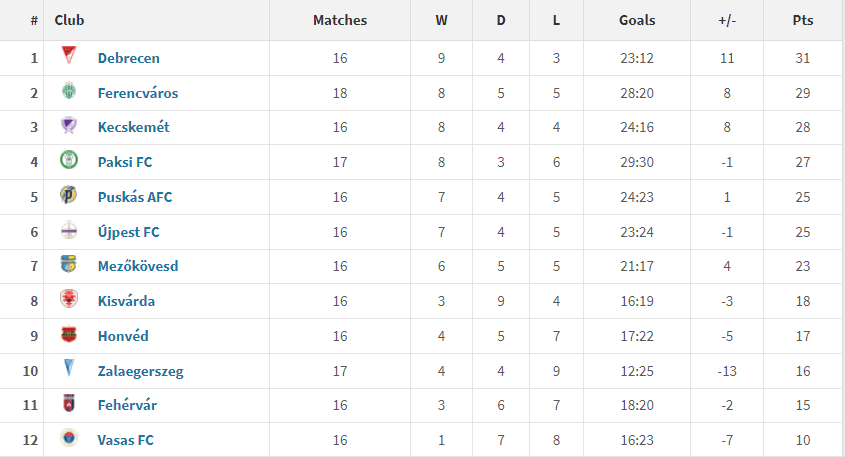Open the Ferencváros club link

coord(138,93)
